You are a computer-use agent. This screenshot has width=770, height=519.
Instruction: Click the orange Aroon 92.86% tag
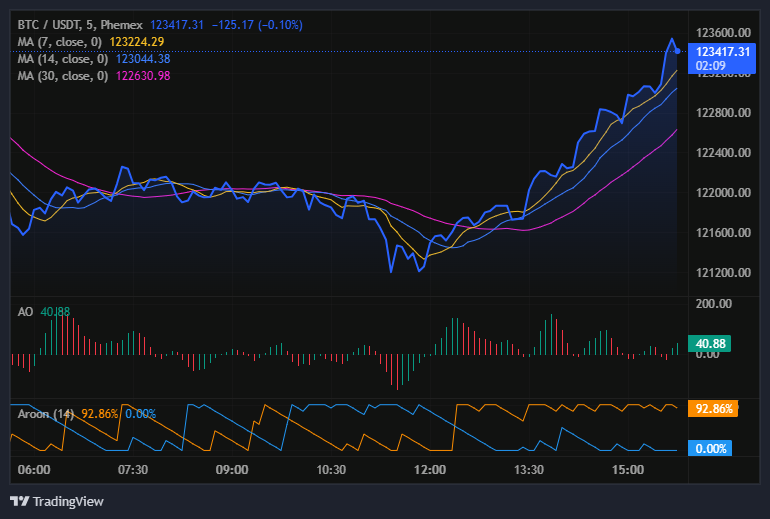[x=715, y=409]
